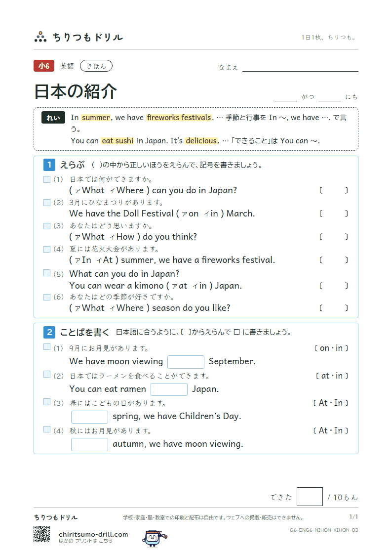Image resolution: width=392 pixels, height=555 pixels.
Task: Click the footer ちりつもドリル brand text
Action: point(56,517)
